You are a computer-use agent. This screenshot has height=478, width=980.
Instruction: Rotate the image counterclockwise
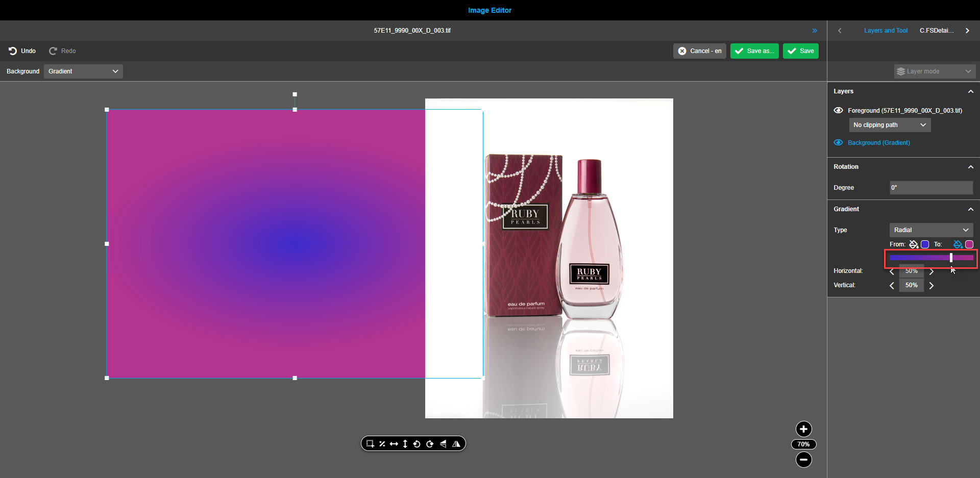[417, 443]
